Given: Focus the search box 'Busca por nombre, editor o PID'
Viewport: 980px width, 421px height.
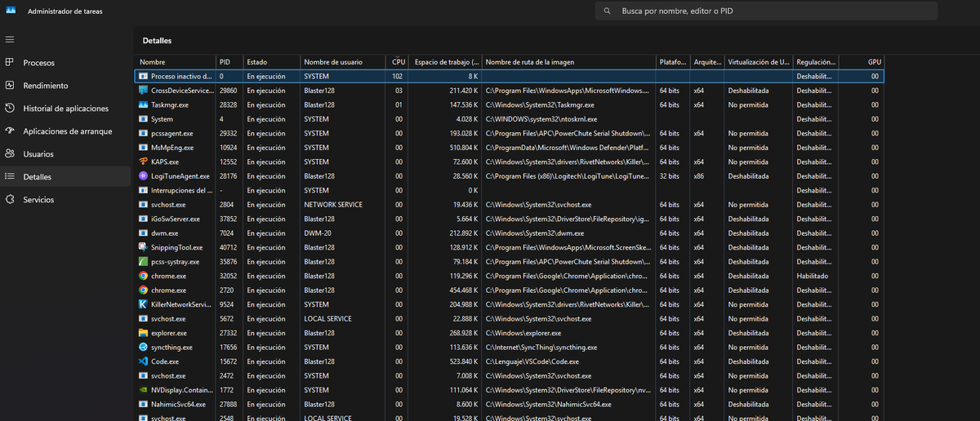Looking at the screenshot, I should tap(767, 11).
